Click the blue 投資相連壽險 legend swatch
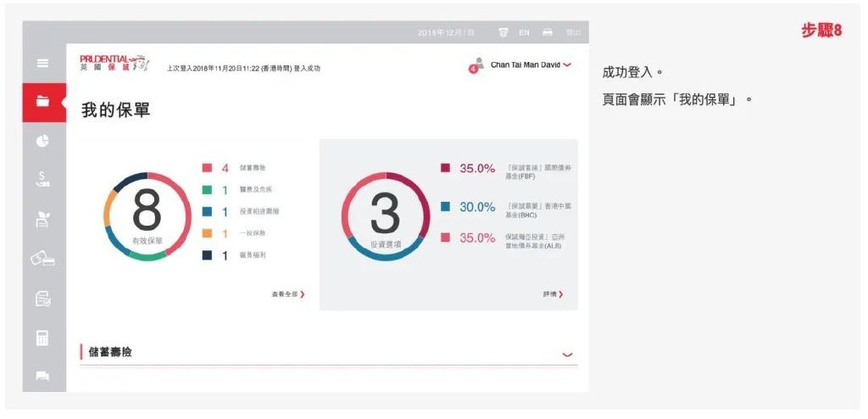The image size is (868, 419). tap(207, 212)
